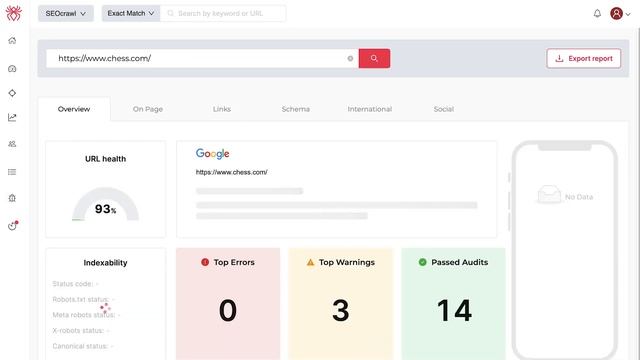
Task: Click the URL health 93% gauge
Action: 106,204
